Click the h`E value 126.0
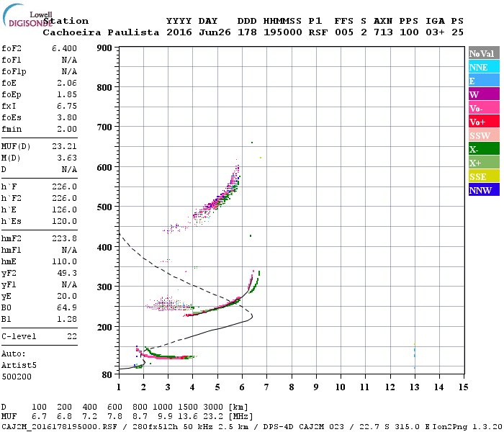This screenshot has width=504, height=432. 64,210
